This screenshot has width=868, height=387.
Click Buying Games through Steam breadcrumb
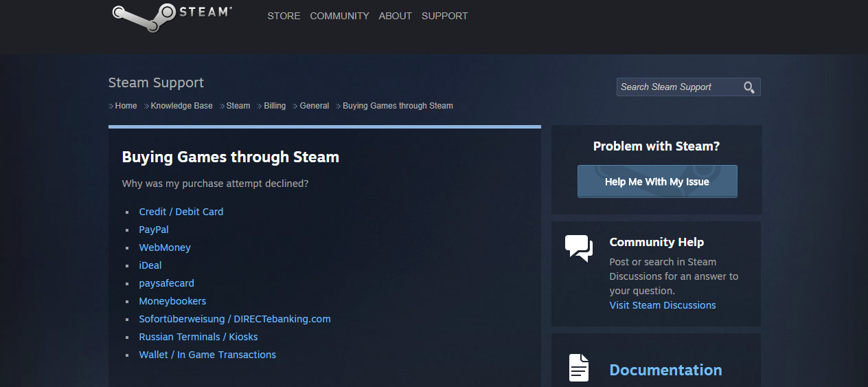coord(398,106)
